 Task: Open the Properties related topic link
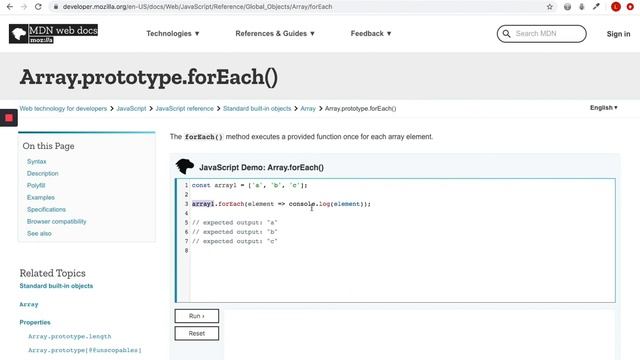tap(35, 322)
